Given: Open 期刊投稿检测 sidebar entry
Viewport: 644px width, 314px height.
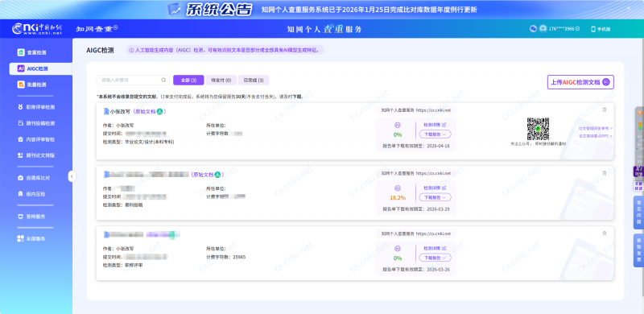Looking at the screenshot, I should (x=35, y=123).
